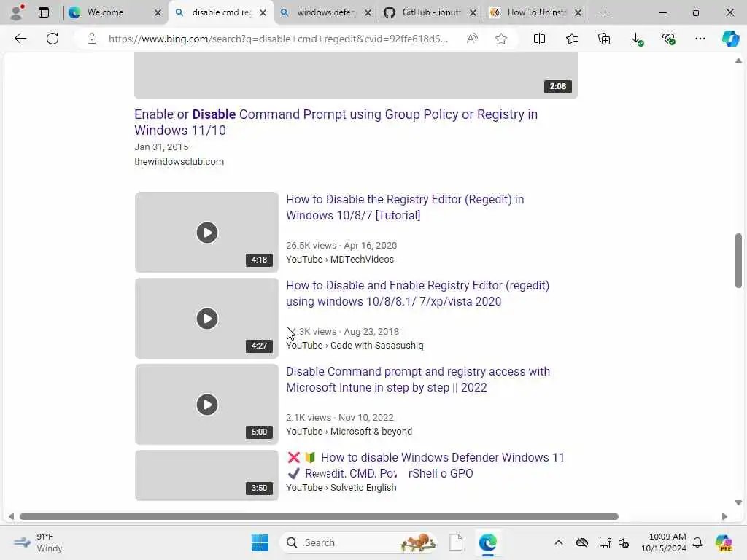Click the vertical scrollbar thumb
Screen dimensions: 747x560
click(x=738, y=260)
